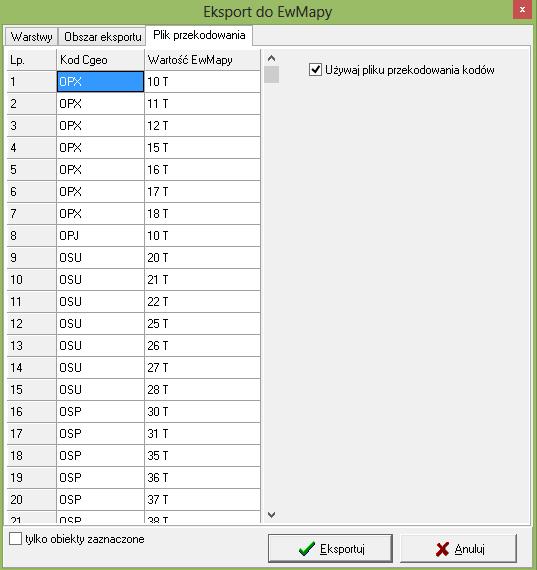Open the Obszar eksportu tab
This screenshot has width=537, height=570.
pyautogui.click(x=102, y=37)
